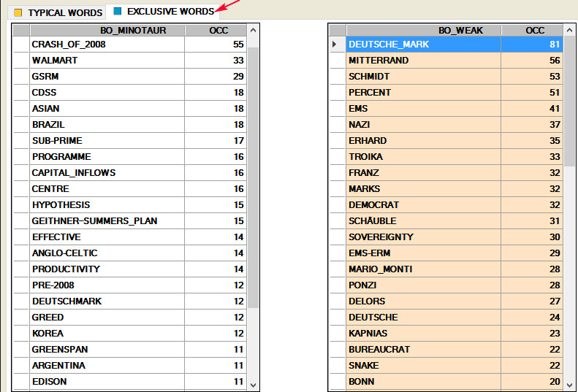Image resolution: width=578 pixels, height=392 pixels.
Task: Click the BO_WEAK table scrollbar thumb
Action: pos(569,101)
